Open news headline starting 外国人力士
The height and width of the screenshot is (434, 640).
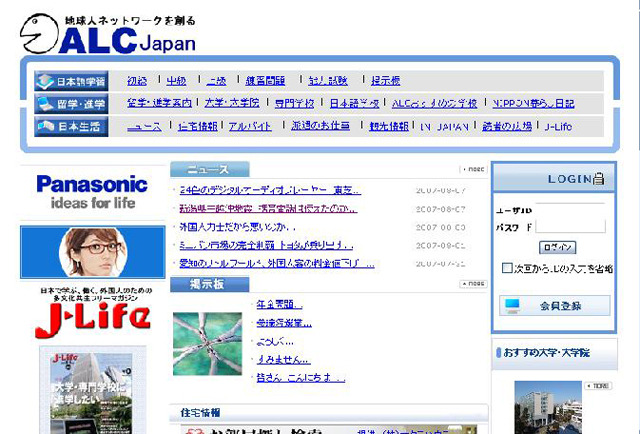(237, 227)
